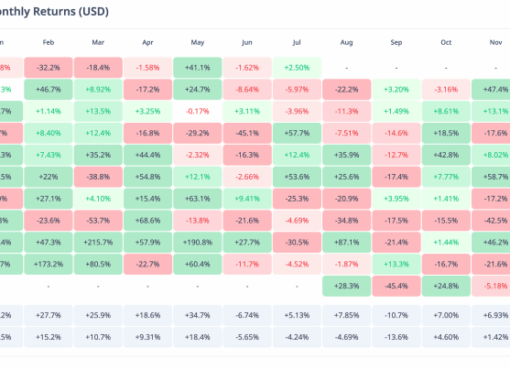The image size is (510, 369).
Task: Click the Jun column header
Action: coord(247,42)
